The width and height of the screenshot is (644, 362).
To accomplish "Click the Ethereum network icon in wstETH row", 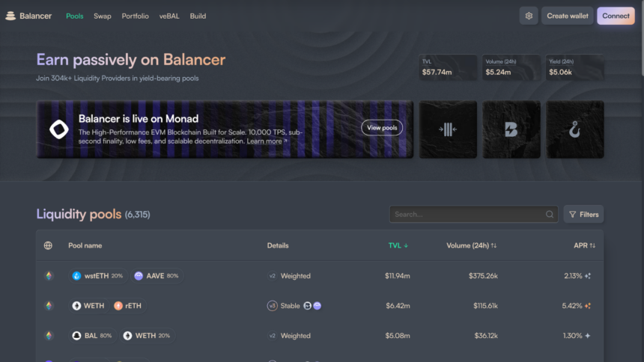I will 49,276.
